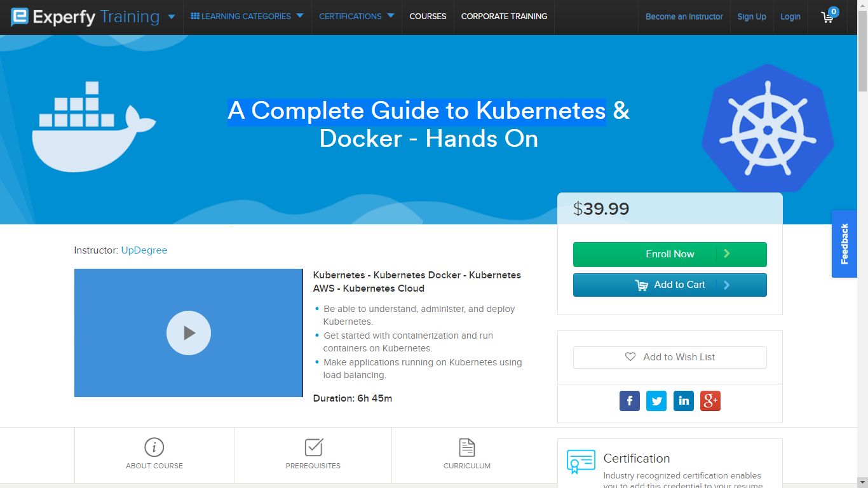The height and width of the screenshot is (488, 868).
Task: Click the bullet about load balancing
Action: coord(423,369)
